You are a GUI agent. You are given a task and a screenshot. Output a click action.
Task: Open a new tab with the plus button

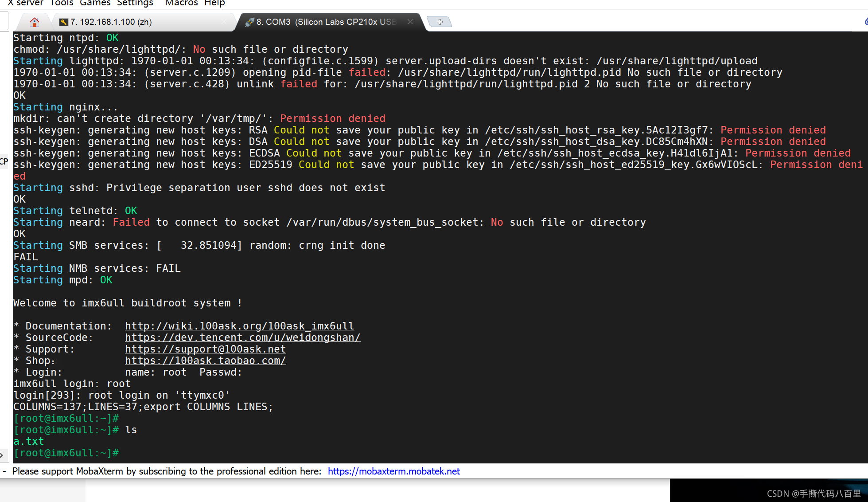(x=440, y=22)
